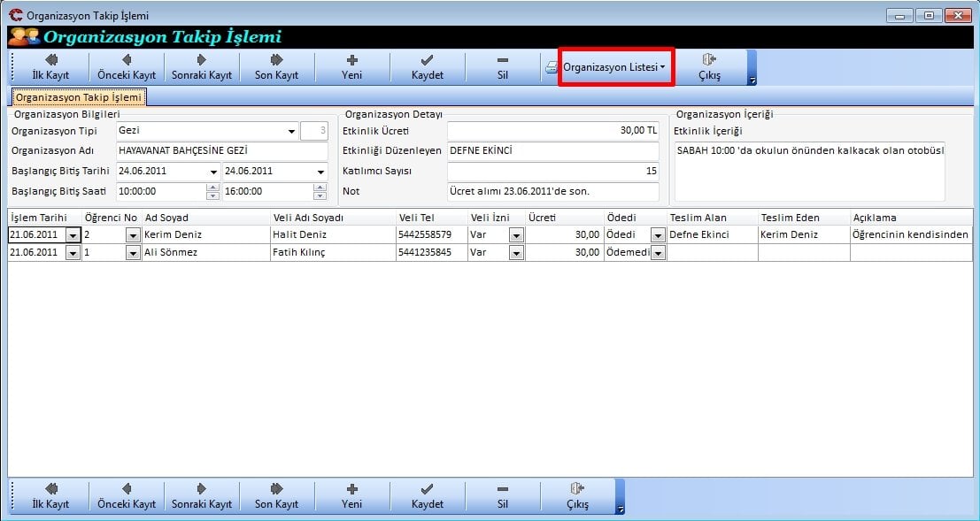Click into the Organizasyon Adı text field
The height and width of the screenshot is (521, 980).
click(221, 151)
